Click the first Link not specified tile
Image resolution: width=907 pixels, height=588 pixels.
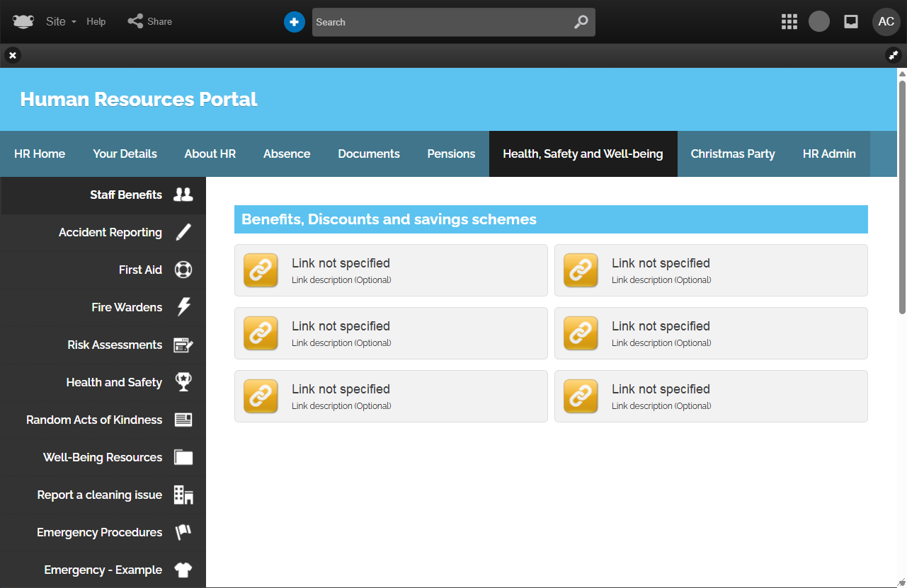click(391, 270)
